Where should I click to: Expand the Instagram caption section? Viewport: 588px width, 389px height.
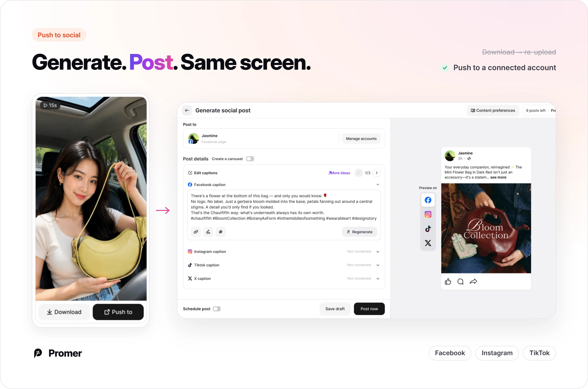coord(378,252)
